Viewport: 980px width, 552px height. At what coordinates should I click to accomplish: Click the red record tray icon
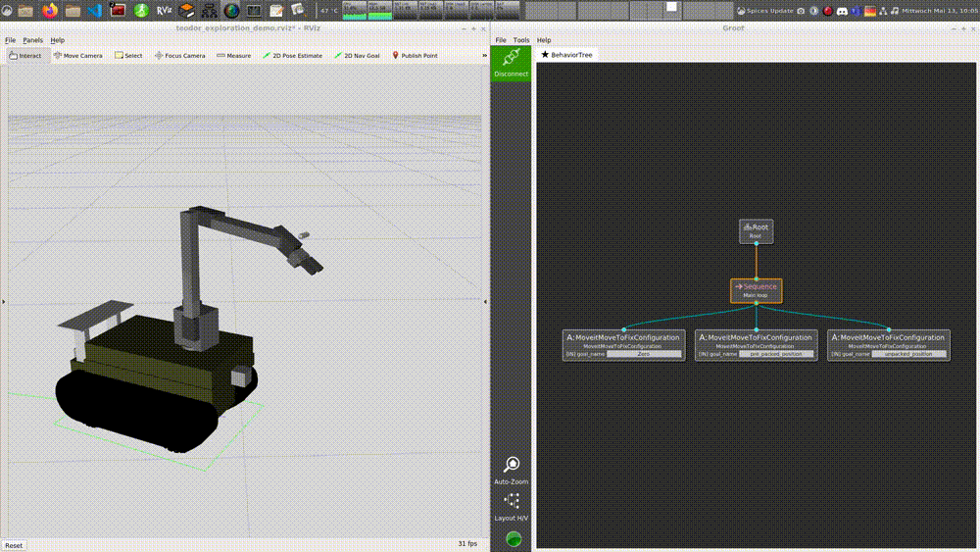coord(827,11)
